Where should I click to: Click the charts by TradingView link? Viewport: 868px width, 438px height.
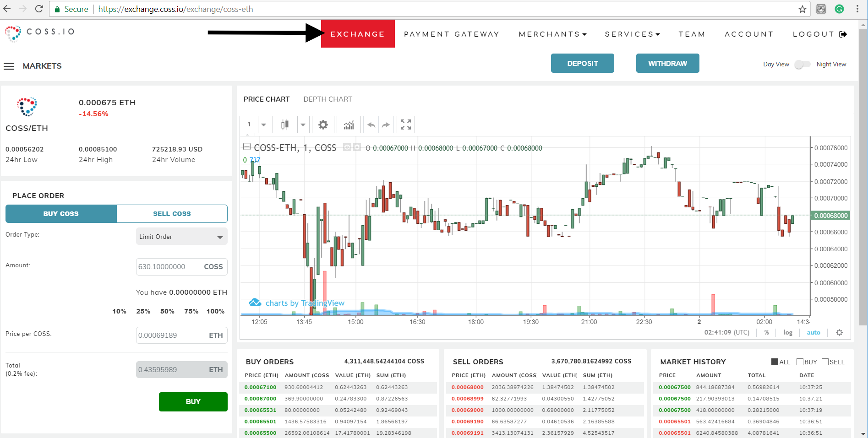(305, 303)
